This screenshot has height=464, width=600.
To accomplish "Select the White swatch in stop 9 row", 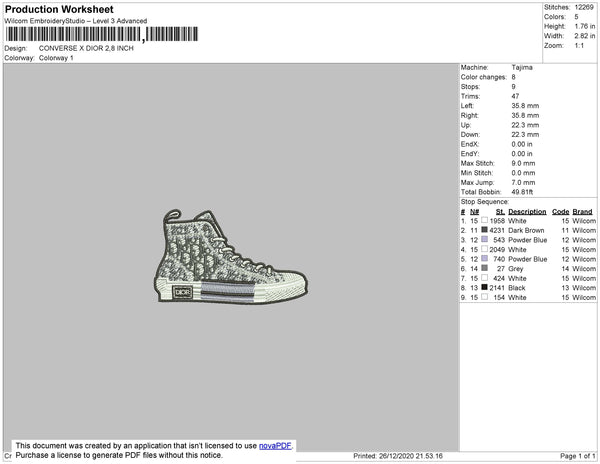I will (484, 297).
